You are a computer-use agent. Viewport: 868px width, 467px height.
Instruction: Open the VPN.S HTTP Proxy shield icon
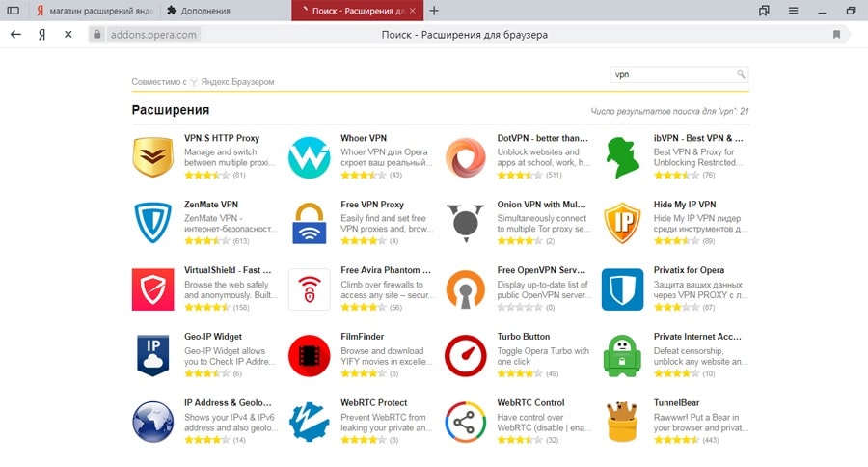tap(152, 157)
